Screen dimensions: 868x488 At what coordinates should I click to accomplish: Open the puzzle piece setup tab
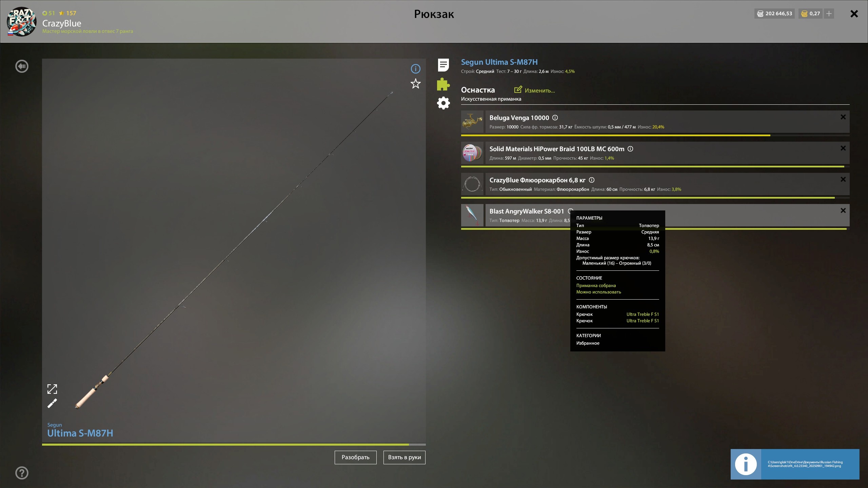[x=443, y=84]
